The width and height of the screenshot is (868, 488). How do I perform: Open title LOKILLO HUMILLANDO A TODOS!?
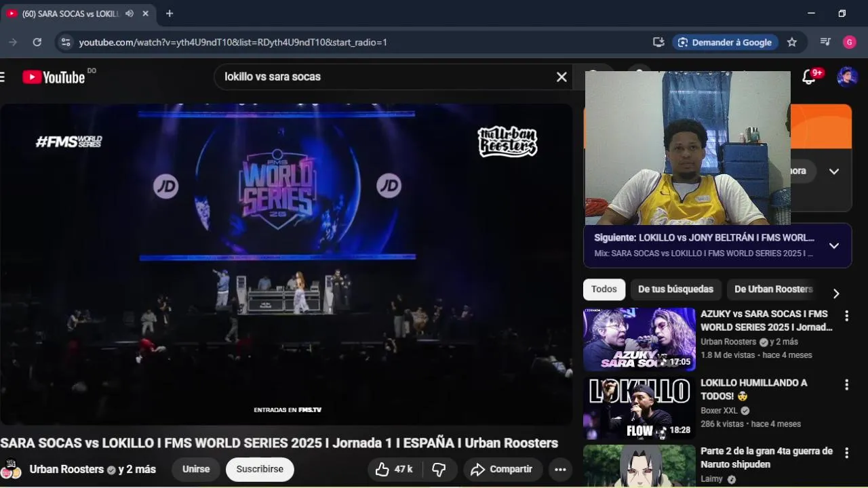point(754,389)
